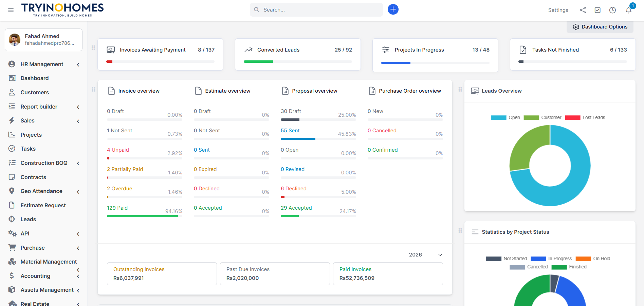Click the Sales lightning bolt icon
The image size is (644, 306).
point(12,120)
